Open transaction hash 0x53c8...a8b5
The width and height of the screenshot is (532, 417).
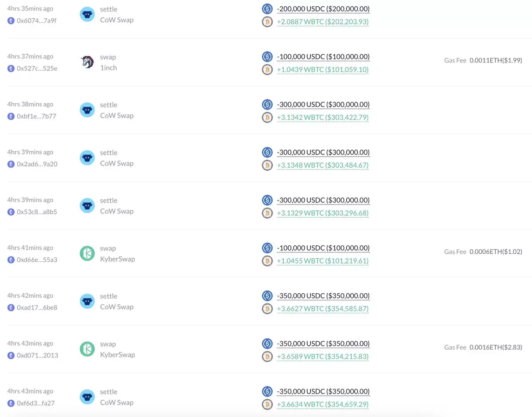pos(37,212)
